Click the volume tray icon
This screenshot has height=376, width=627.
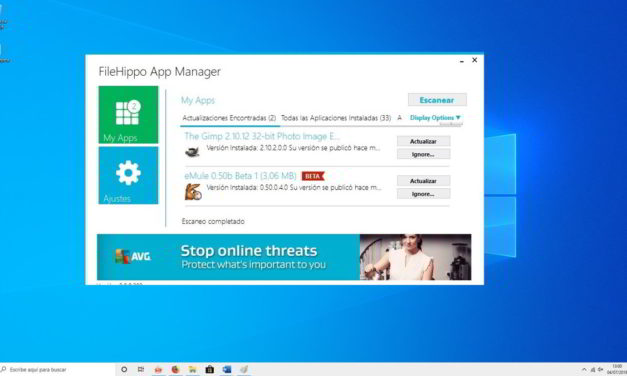tap(600, 370)
